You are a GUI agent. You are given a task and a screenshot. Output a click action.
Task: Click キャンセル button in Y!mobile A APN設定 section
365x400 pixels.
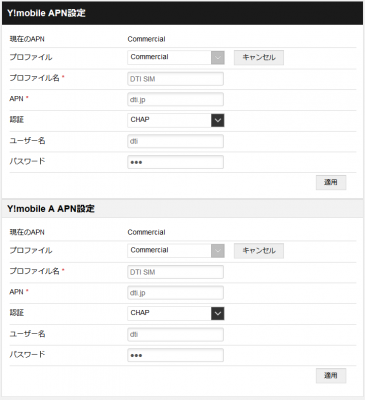tap(259, 251)
